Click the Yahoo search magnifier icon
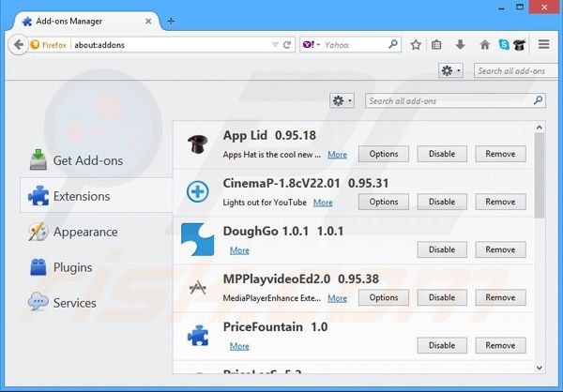The height and width of the screenshot is (392, 563). click(x=393, y=44)
